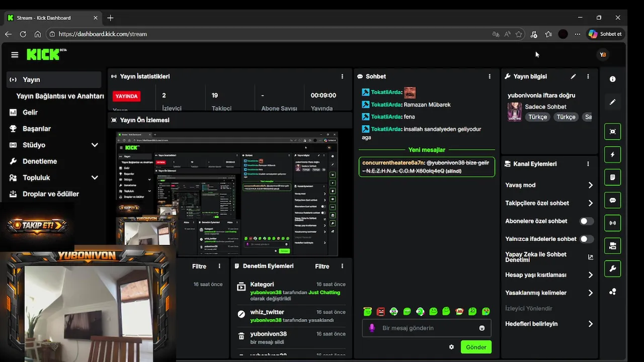Click the info icon in right toolbar

click(x=612, y=79)
